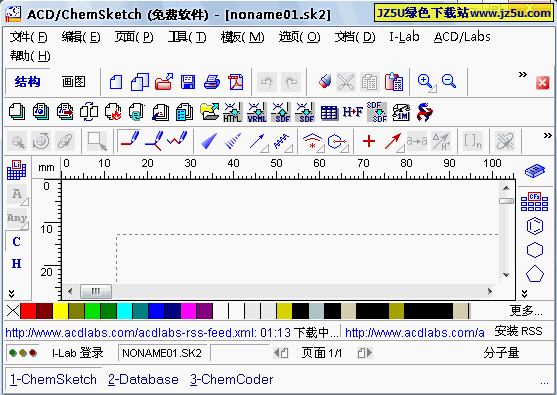Select the benzene ring template
The height and width of the screenshot is (395, 557).
[535, 226]
